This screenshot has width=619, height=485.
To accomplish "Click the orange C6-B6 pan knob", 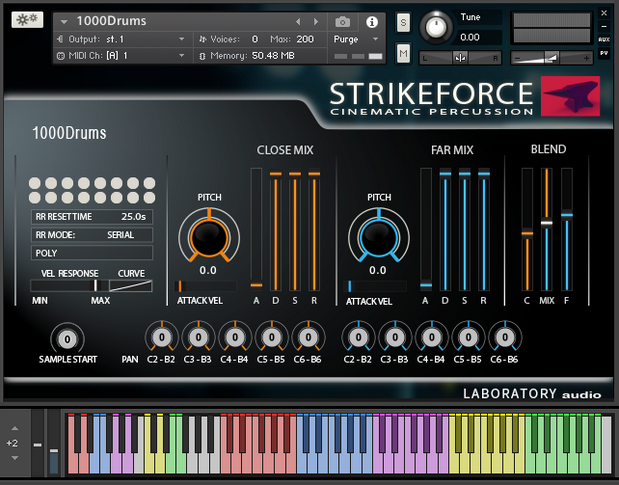I will point(308,337).
